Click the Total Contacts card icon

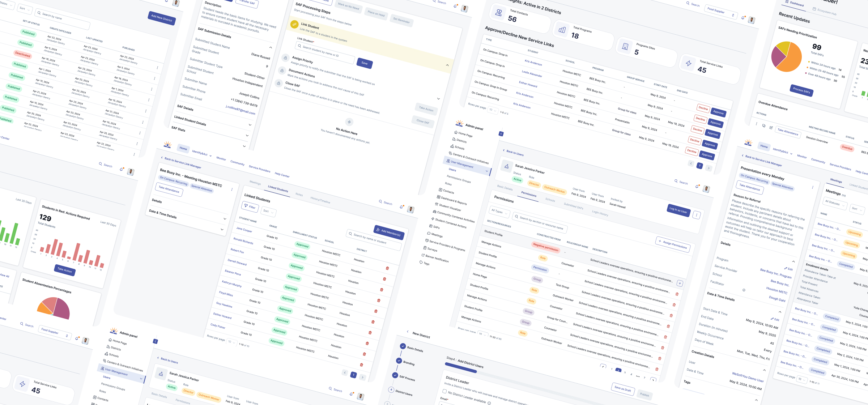499,13
